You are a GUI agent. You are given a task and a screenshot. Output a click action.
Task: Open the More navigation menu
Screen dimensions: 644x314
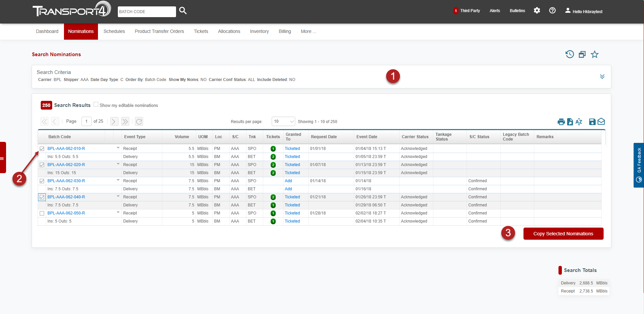click(308, 31)
